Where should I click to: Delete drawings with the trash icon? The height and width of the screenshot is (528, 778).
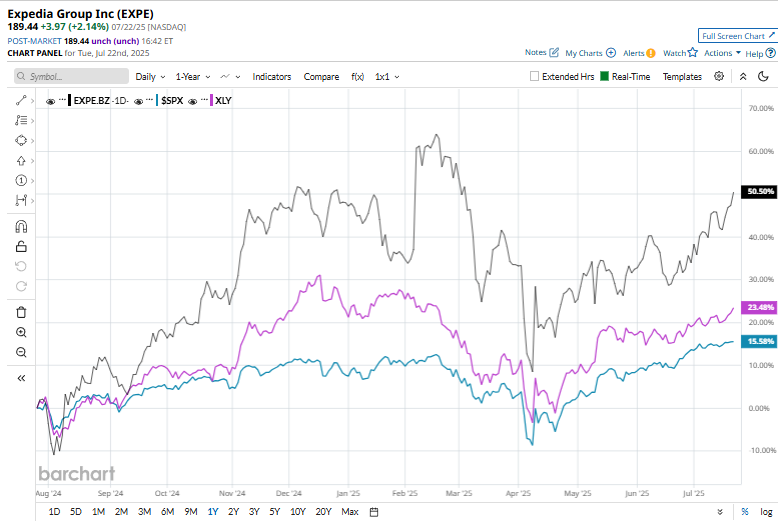coord(21,312)
